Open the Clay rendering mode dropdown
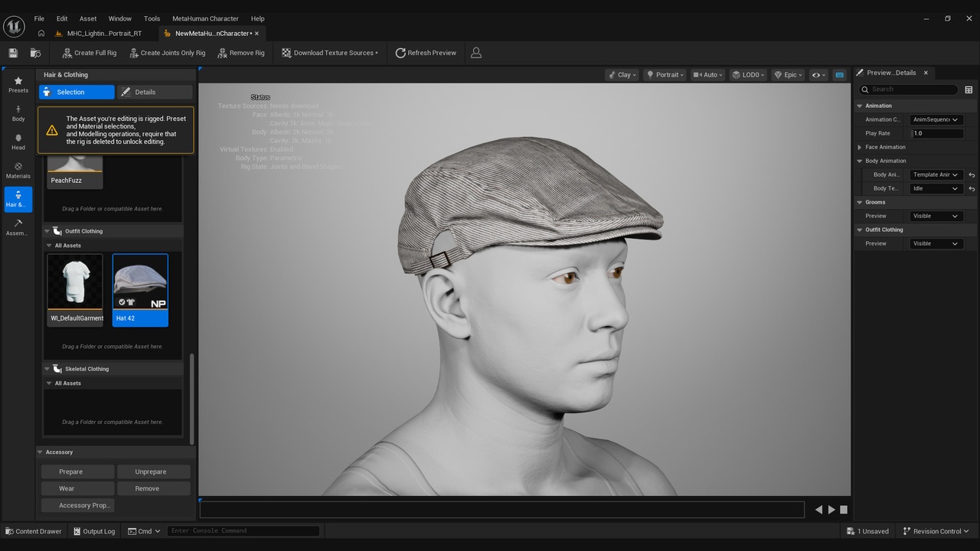The width and height of the screenshot is (980, 551). [622, 75]
